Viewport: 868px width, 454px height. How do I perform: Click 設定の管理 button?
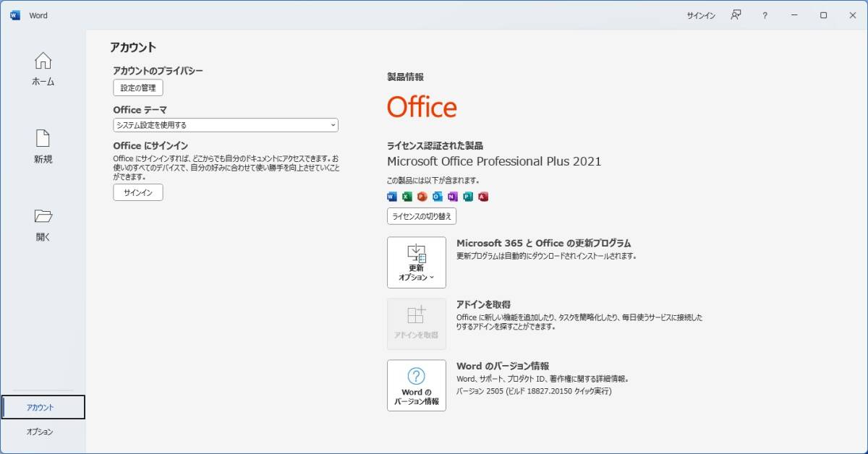[x=138, y=88]
